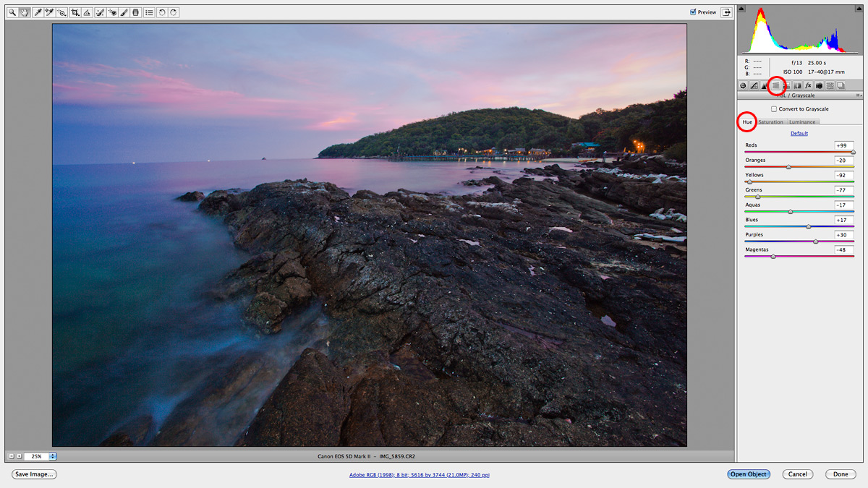Image resolution: width=868 pixels, height=488 pixels.
Task: Toggle the shadow clipping warning in the histogram
Action: coord(741,9)
